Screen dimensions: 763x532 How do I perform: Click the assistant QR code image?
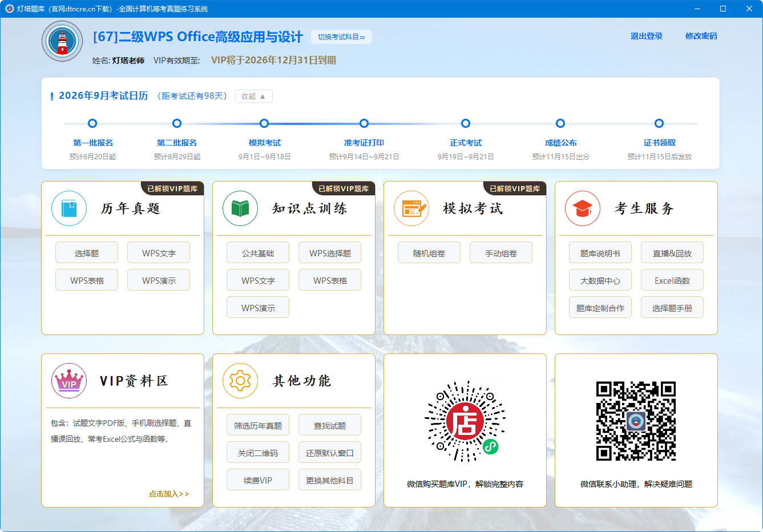[636, 421]
